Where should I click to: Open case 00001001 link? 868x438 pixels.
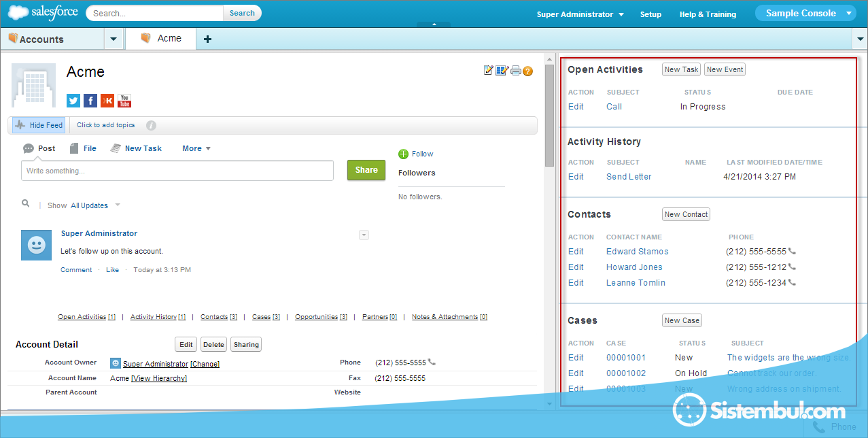point(626,358)
